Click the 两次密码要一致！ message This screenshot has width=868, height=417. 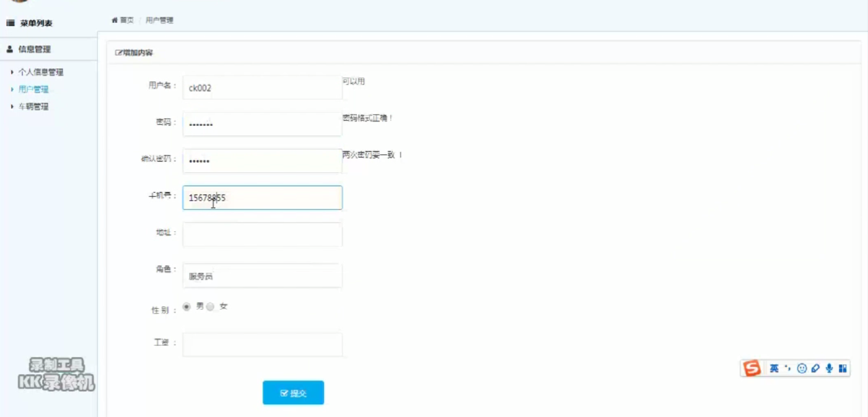tap(372, 155)
